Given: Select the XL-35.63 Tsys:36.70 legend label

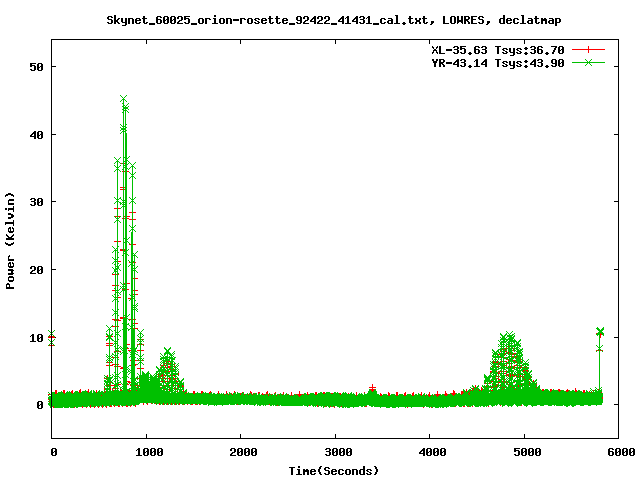Looking at the screenshot, I should tap(498, 50).
